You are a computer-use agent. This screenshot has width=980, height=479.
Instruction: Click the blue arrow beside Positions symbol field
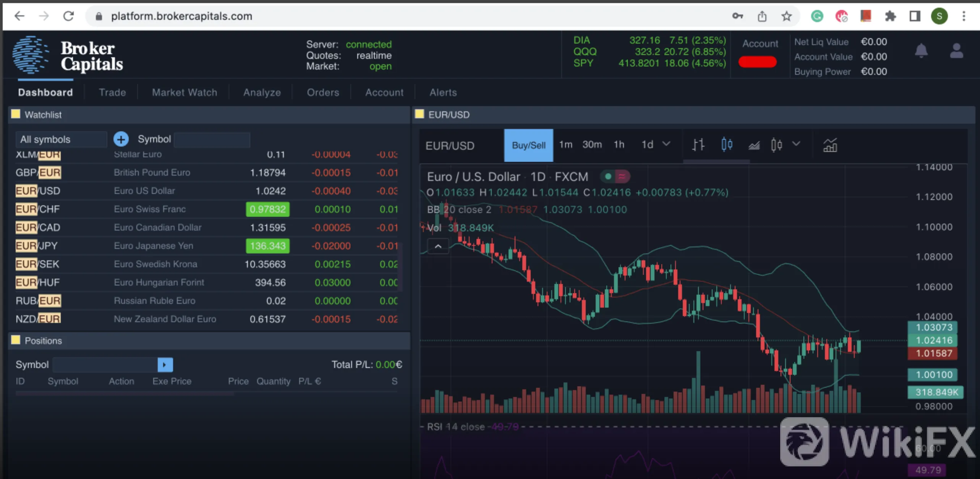coord(165,364)
